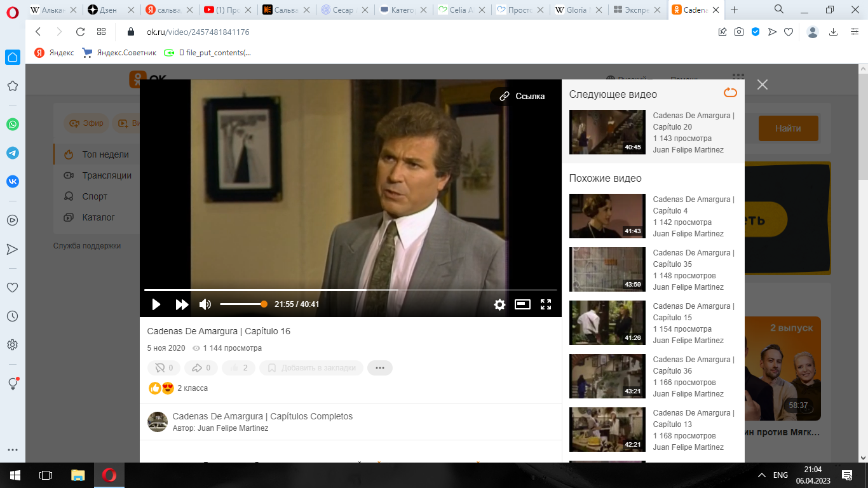Open Cadenas De Amargura Capítulo 15 title

[x=693, y=311]
